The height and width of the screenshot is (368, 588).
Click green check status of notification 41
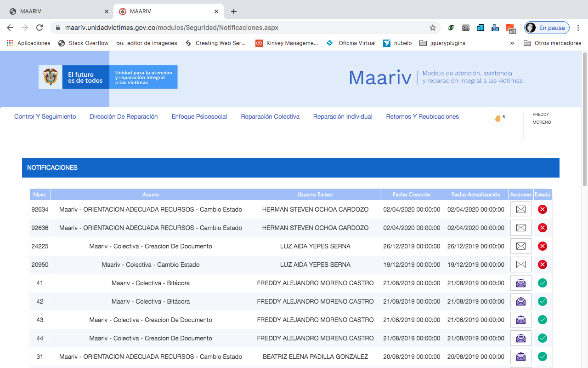[x=543, y=283]
